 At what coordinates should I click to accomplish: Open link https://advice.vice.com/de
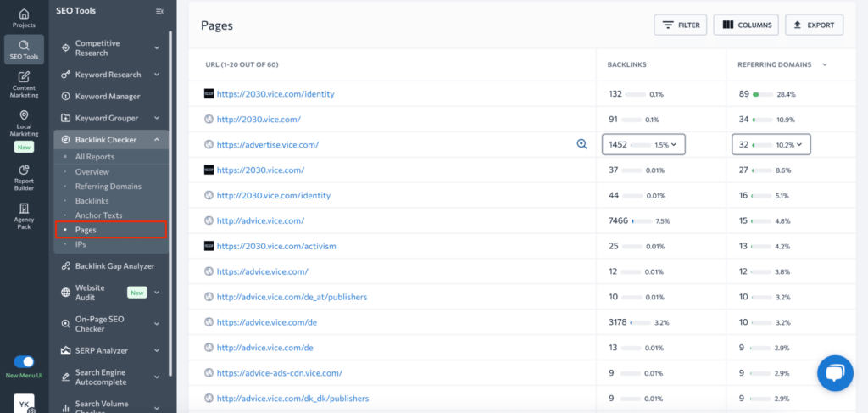pos(266,322)
